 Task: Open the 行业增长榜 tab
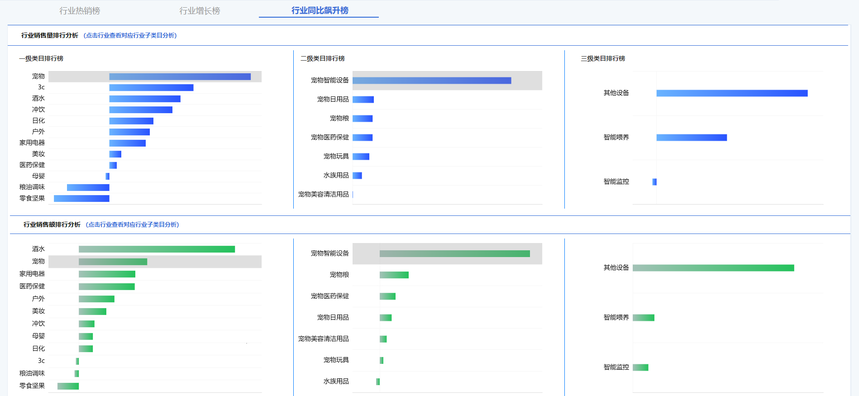pos(200,11)
